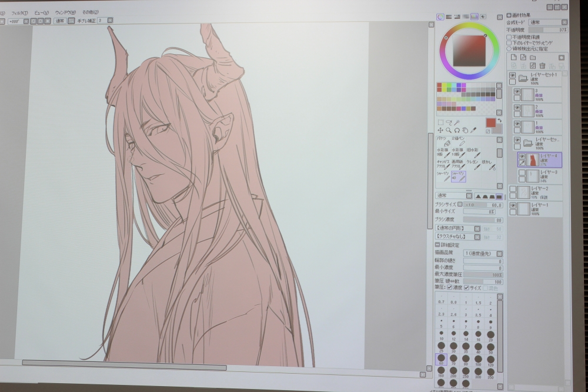Hide レイヤー4 via eye icon
The height and width of the screenshot is (392, 588).
pos(522,156)
